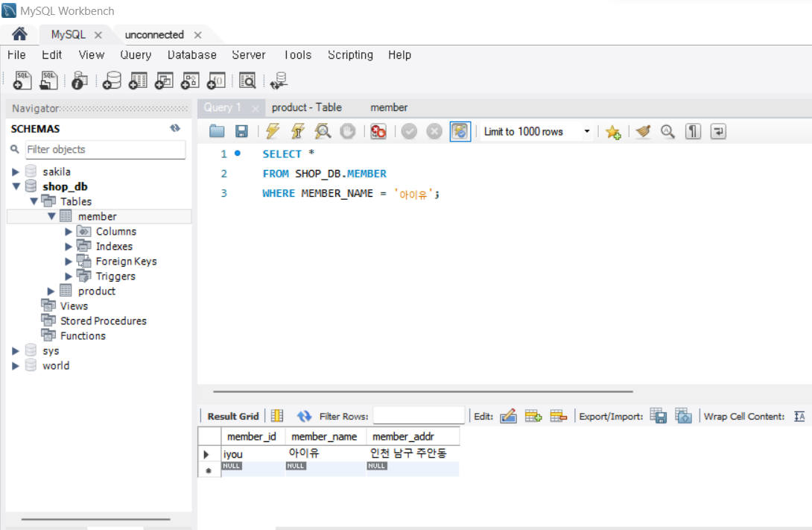This screenshot has height=530, width=812.
Task: Select Views in the shop_db tree
Action: (74, 306)
